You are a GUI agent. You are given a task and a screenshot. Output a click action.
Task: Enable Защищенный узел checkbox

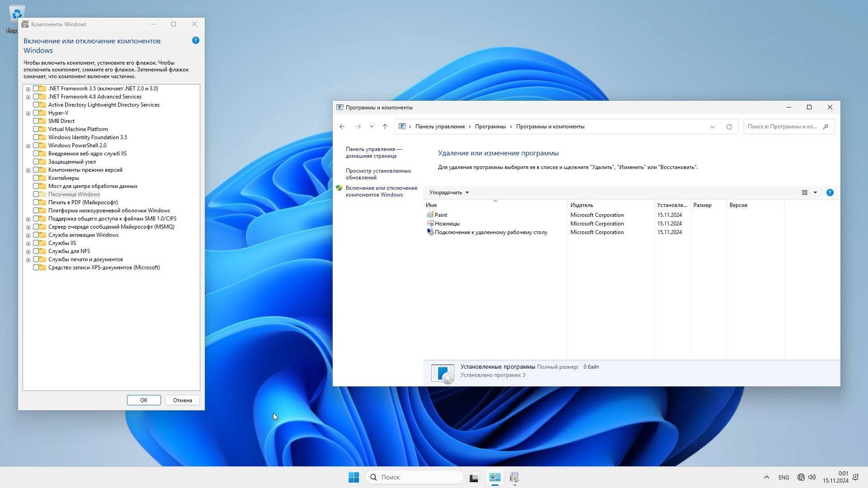36,162
